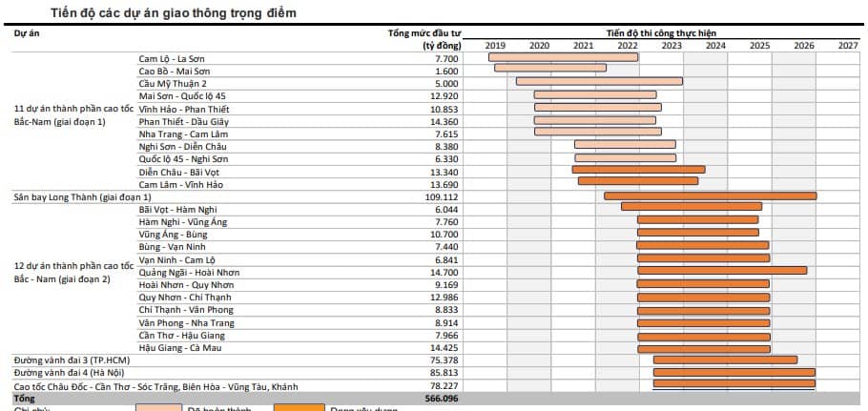Image resolution: width=868 pixels, height=411 pixels.
Task: Click the Tổng mức đầu tư header
Action: (425, 39)
